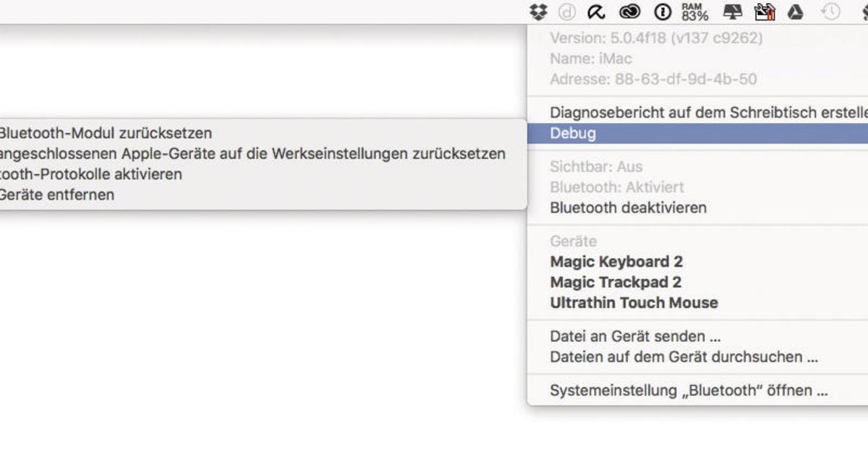Click the Bluetooth: Aktiviert status line

click(617, 187)
